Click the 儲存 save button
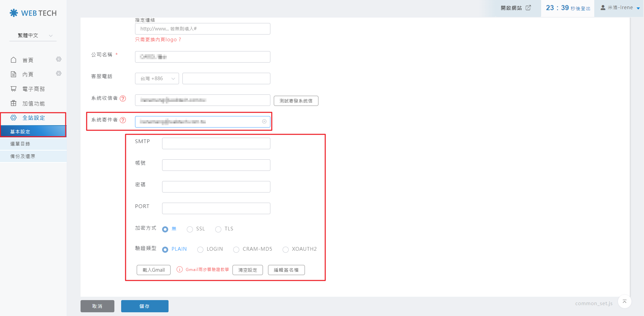Viewport: 644px width, 316px height. (145, 306)
